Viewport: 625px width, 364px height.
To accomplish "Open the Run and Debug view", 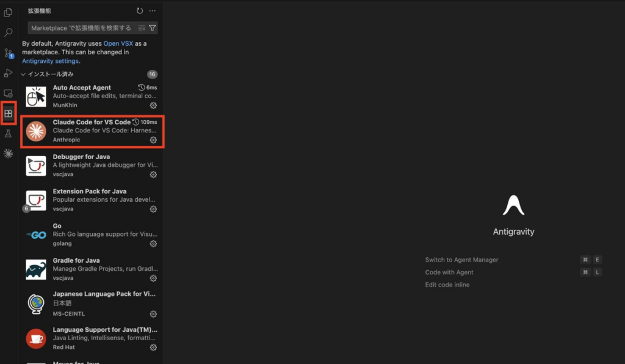I will click(x=9, y=73).
